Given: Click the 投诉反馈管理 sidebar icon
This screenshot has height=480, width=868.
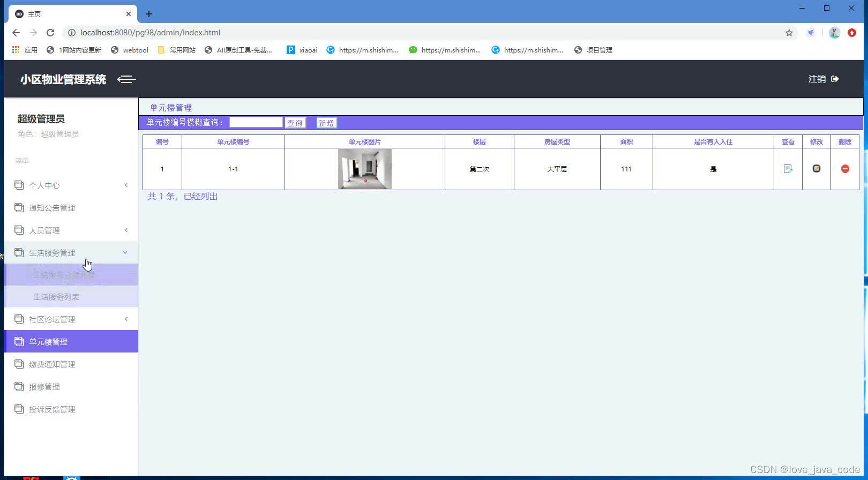Looking at the screenshot, I should click(x=19, y=409).
